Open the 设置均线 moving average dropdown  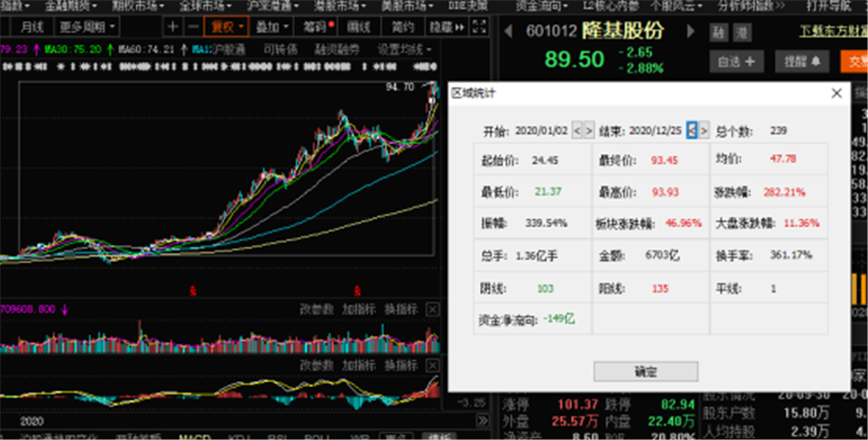click(x=404, y=48)
